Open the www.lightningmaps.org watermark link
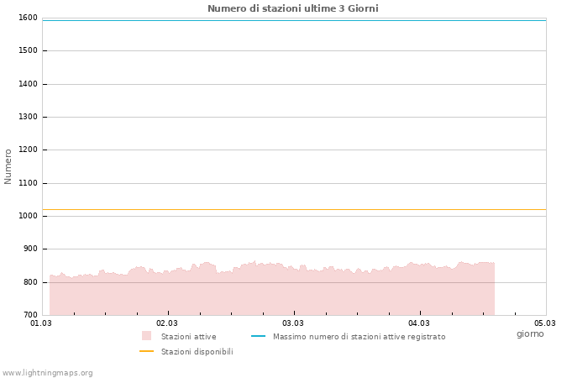 47,373
